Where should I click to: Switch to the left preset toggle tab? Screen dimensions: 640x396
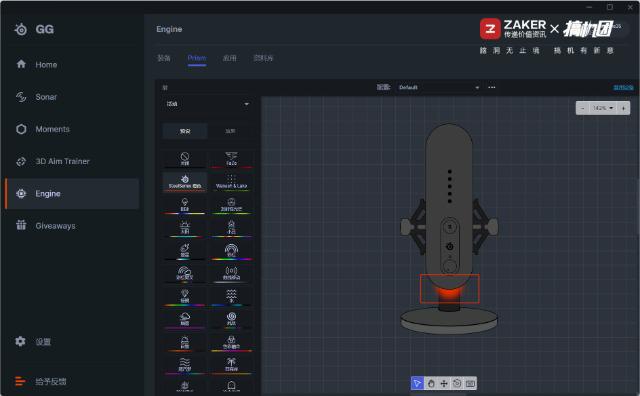(185, 131)
